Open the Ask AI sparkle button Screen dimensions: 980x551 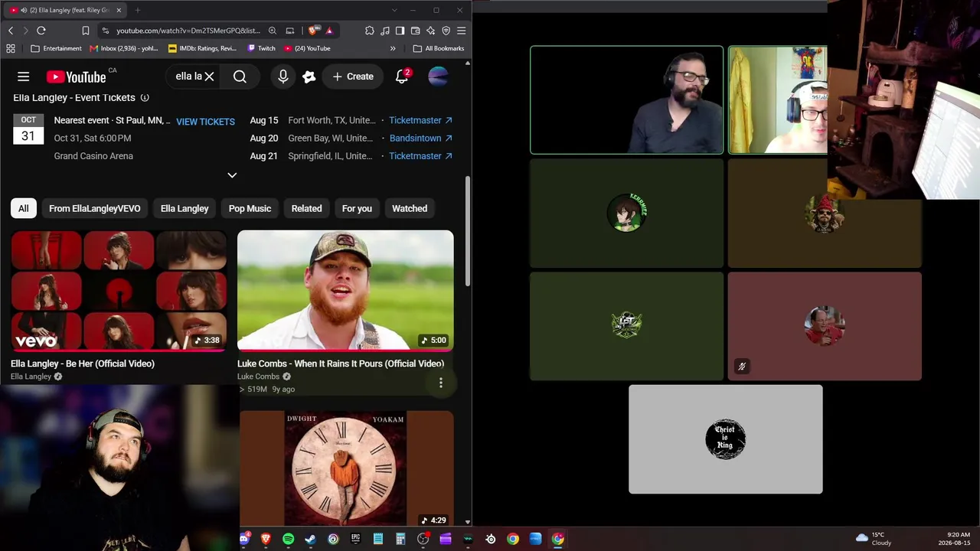click(309, 77)
